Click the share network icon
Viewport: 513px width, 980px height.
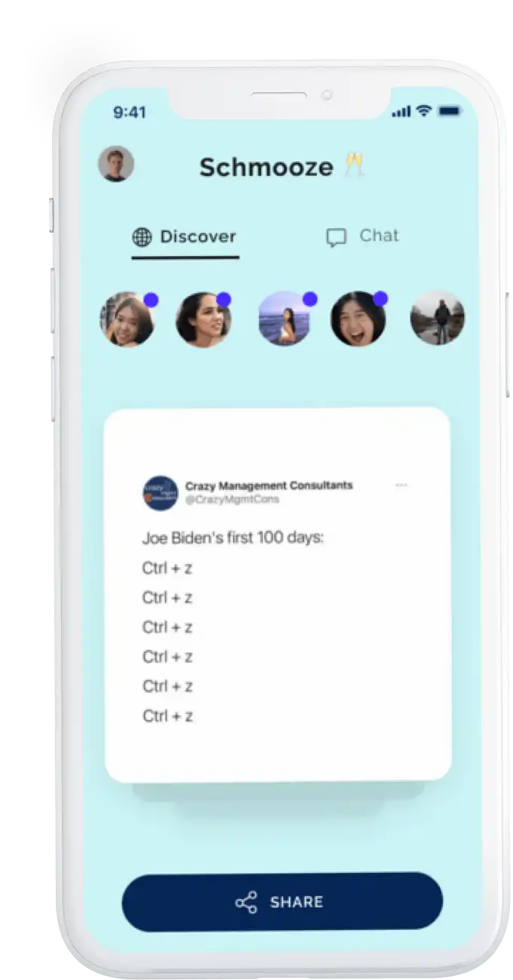[x=246, y=902]
